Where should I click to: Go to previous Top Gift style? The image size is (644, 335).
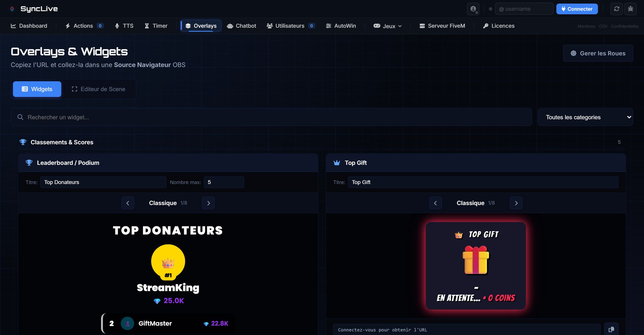pos(435,203)
